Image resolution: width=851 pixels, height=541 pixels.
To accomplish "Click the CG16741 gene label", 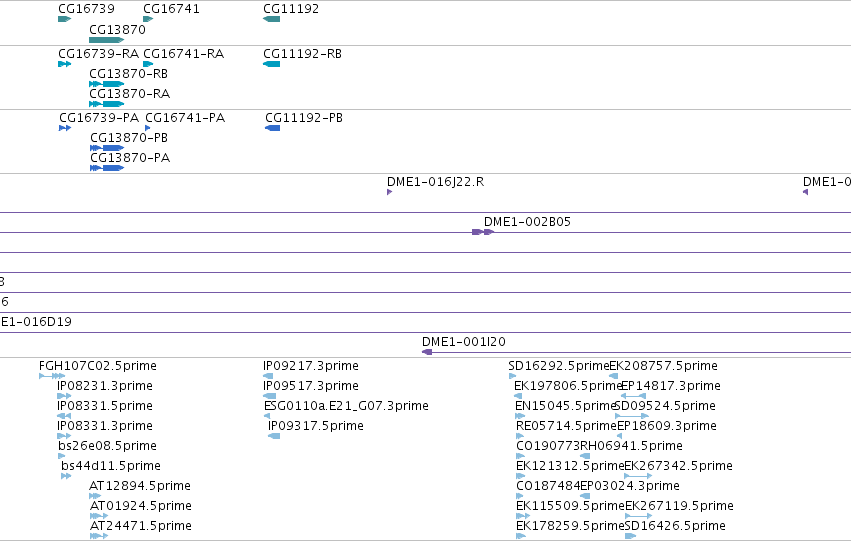I will [171, 9].
